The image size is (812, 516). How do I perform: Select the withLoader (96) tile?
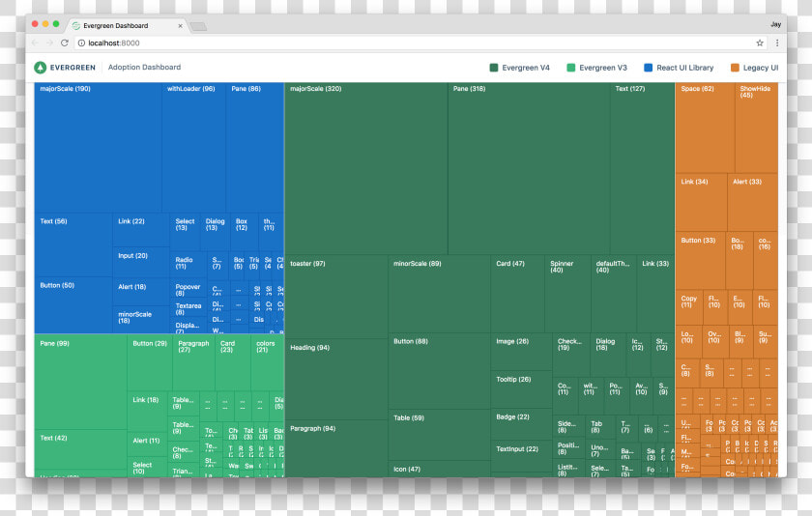[x=193, y=147]
